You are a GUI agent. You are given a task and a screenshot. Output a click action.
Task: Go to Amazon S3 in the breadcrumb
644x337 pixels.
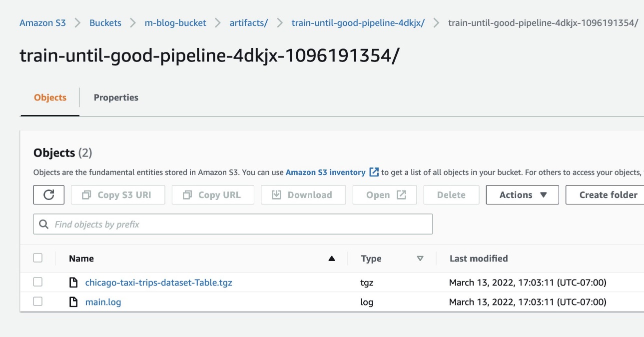pyautogui.click(x=42, y=23)
